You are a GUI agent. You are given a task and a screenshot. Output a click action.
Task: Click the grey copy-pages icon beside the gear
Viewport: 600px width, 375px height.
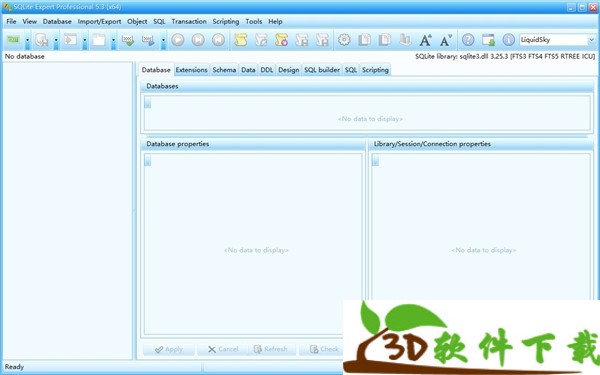[364, 40]
